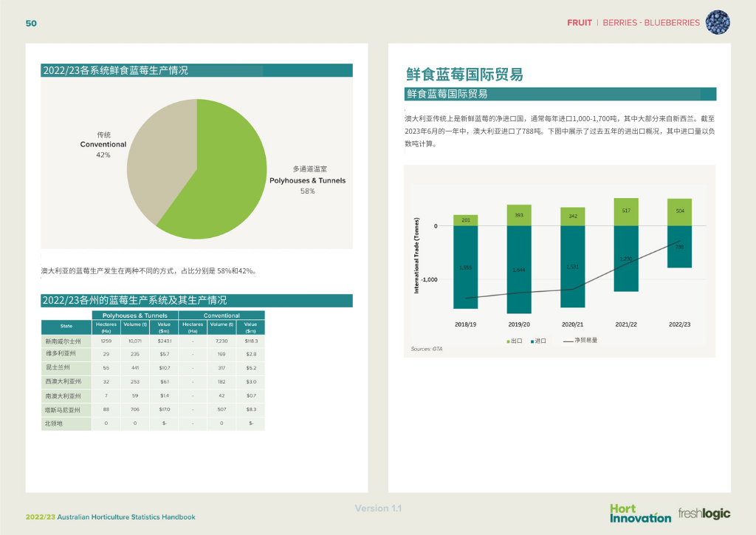Click the BERRIES - BLUEBERRIES header text

[x=650, y=23]
